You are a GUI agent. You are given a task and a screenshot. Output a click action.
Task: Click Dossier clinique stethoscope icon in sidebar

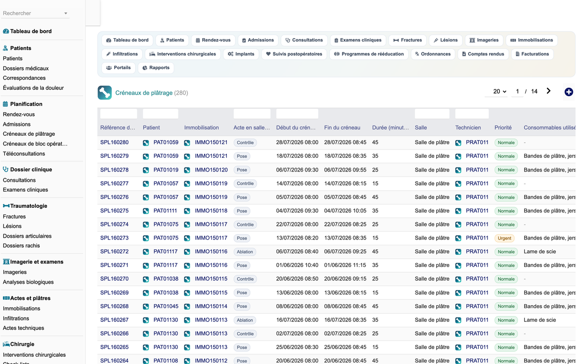coord(6,170)
